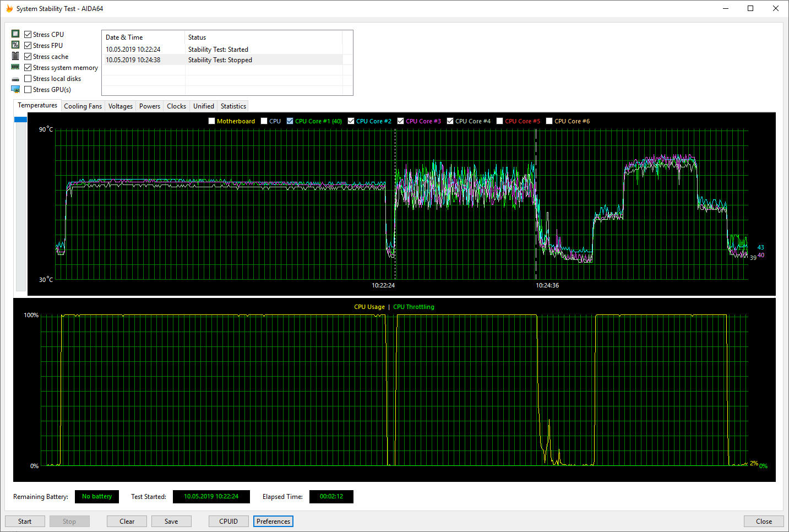Show CPU Core #5 temperature line
This screenshot has height=532, width=789.
click(x=499, y=121)
